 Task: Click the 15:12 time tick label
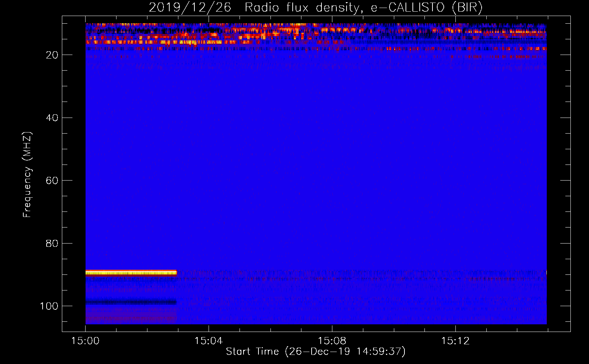point(455,341)
